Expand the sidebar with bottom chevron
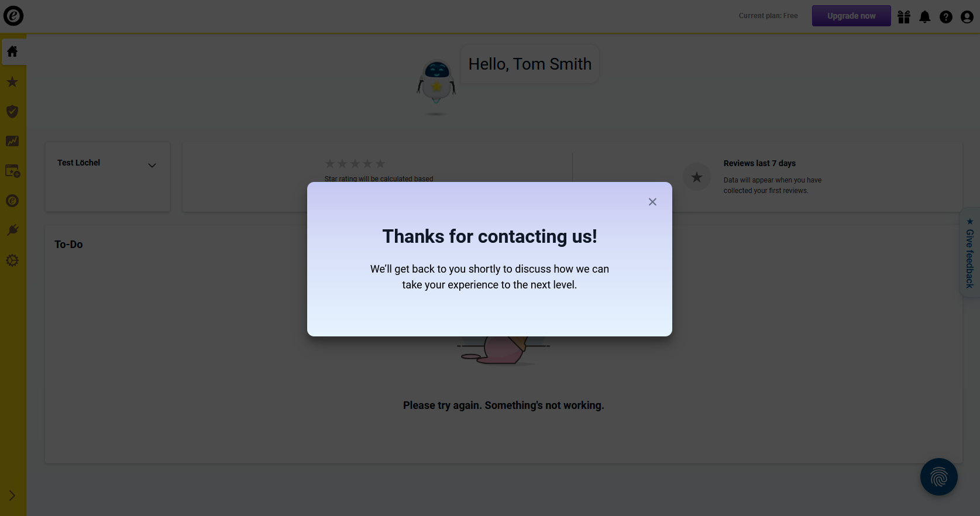This screenshot has width=980, height=516. [x=12, y=496]
